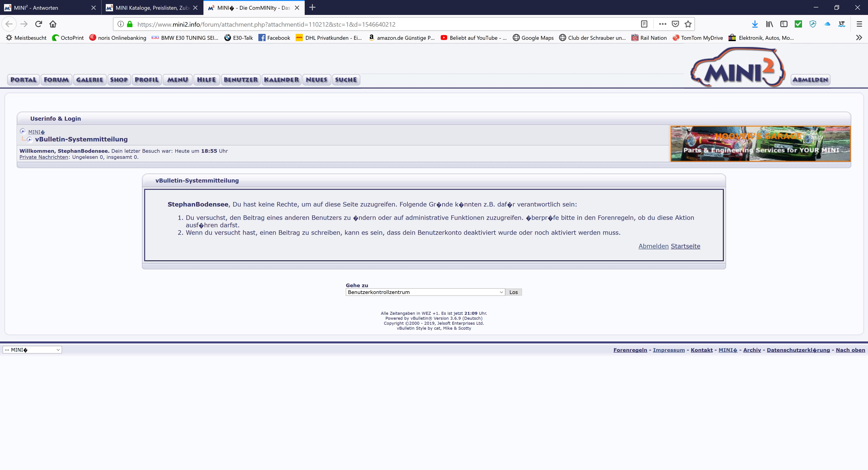Show site information icon in address bar
The height and width of the screenshot is (470, 868).
tap(121, 24)
